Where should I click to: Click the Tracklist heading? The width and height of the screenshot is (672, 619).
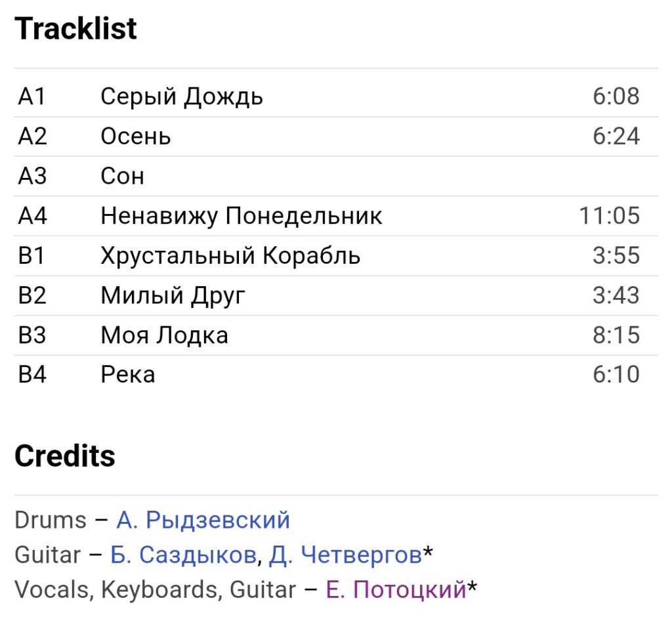[x=76, y=29]
